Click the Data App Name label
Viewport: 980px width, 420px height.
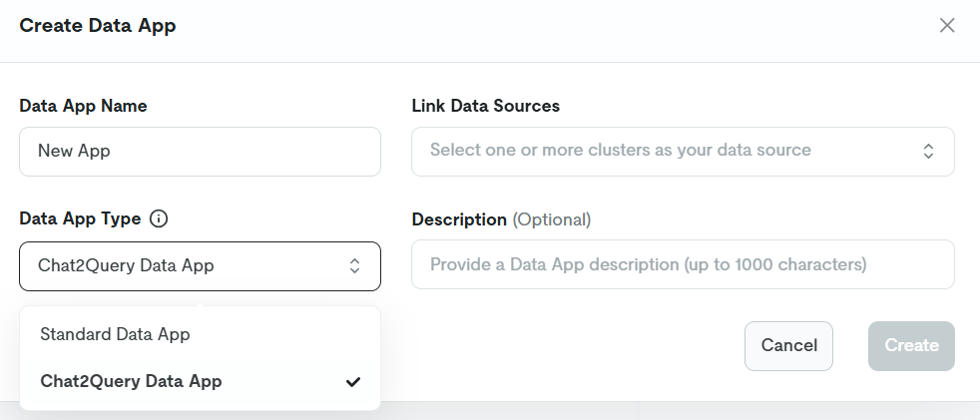click(x=83, y=106)
